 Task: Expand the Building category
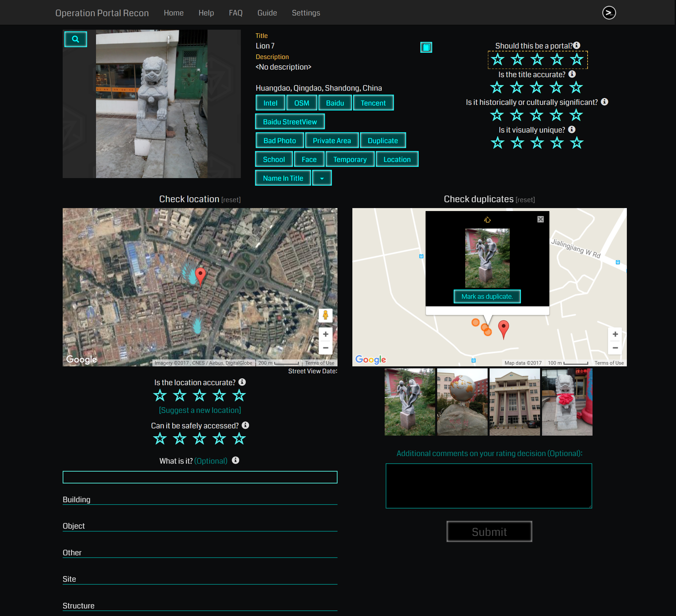click(x=77, y=499)
